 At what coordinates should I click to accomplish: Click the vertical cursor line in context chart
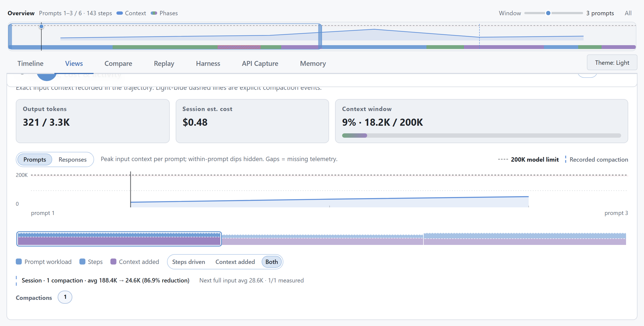tap(131, 189)
